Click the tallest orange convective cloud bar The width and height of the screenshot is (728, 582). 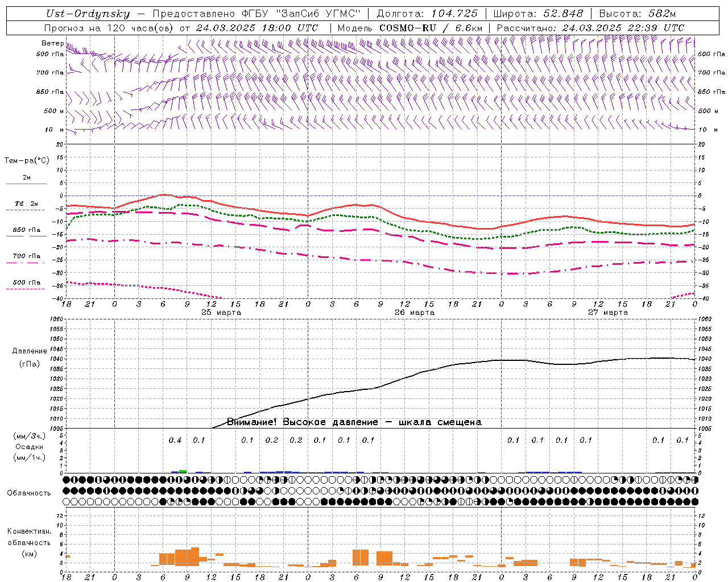coord(195,556)
